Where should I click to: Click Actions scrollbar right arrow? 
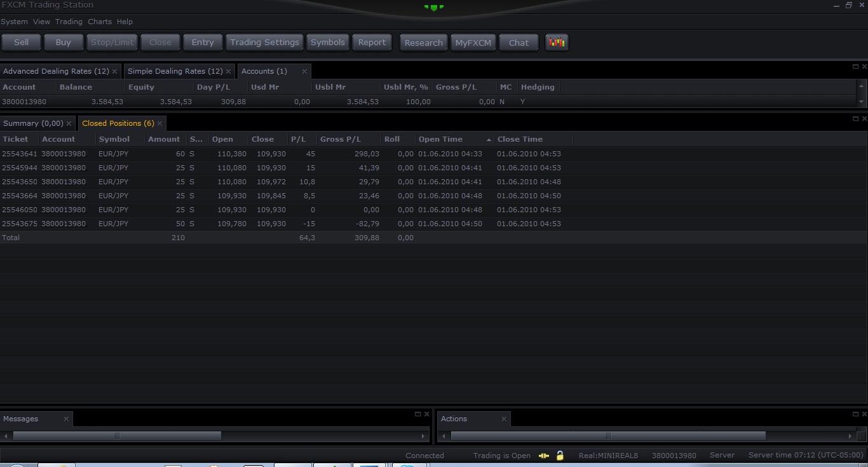point(850,436)
